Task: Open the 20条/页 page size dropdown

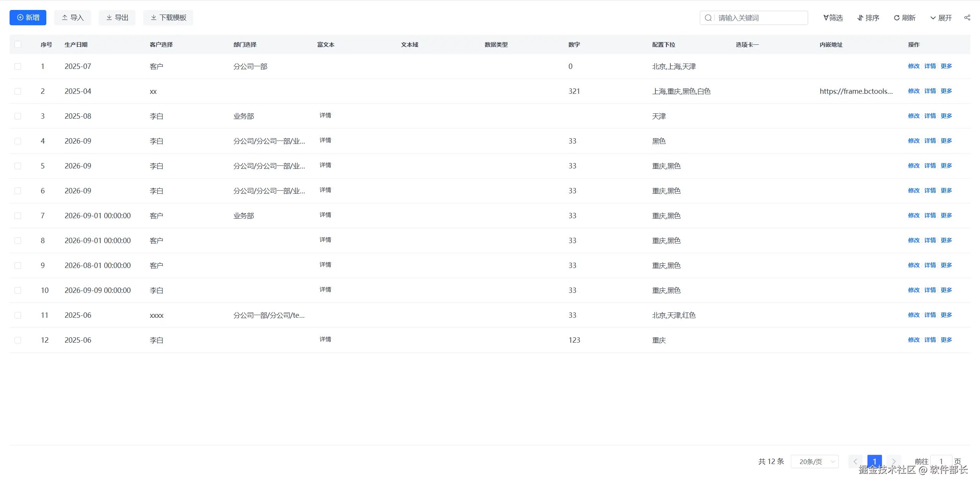Action: tap(815, 461)
